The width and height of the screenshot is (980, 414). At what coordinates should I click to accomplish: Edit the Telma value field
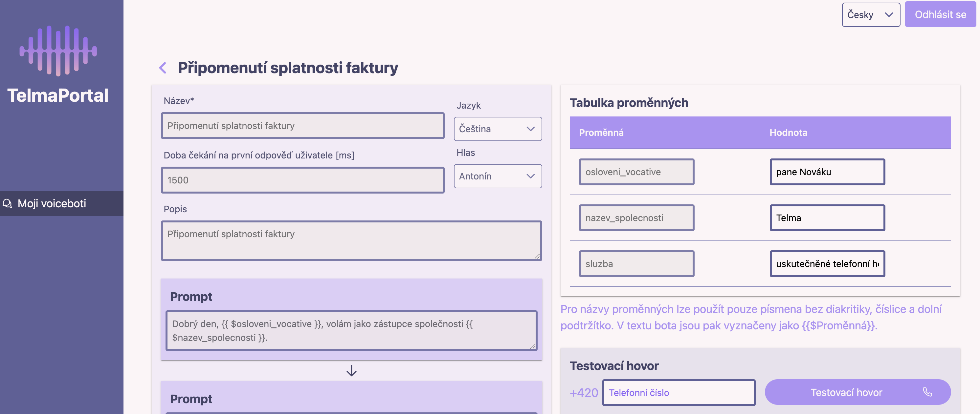tap(827, 218)
